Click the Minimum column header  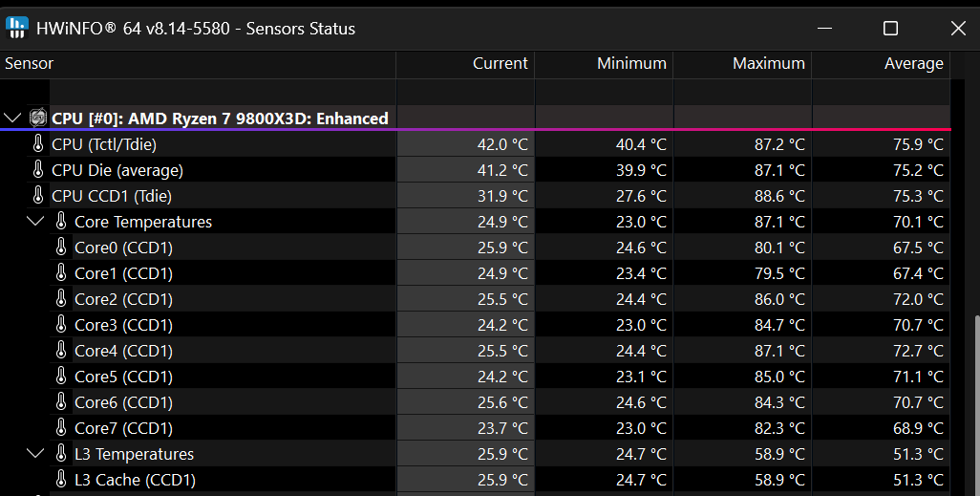click(x=604, y=64)
